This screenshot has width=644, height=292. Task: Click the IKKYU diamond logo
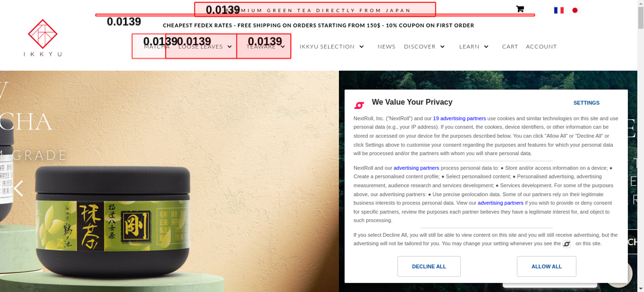point(43,34)
